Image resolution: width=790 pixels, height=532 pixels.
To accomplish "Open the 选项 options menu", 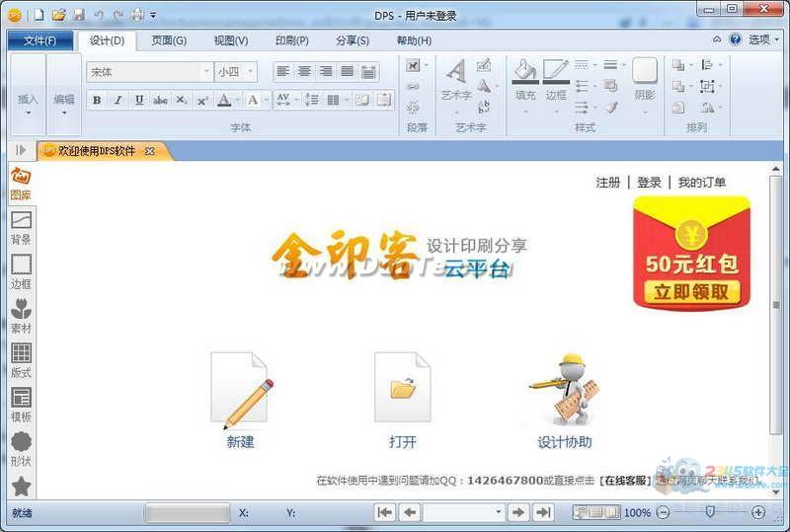I will click(x=762, y=39).
